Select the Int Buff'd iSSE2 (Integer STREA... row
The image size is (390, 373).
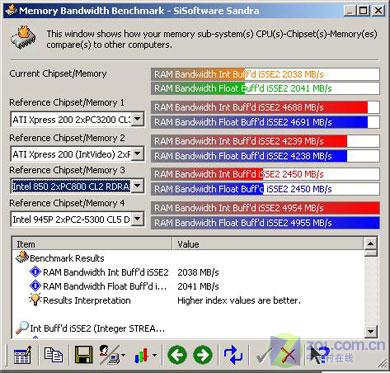point(188,328)
